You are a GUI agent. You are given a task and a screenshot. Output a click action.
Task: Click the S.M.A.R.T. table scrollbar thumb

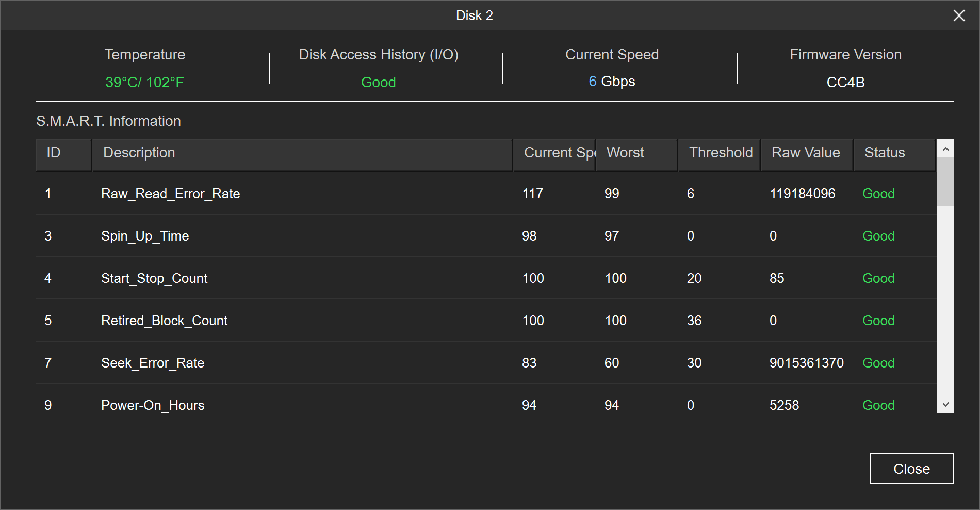(x=945, y=182)
